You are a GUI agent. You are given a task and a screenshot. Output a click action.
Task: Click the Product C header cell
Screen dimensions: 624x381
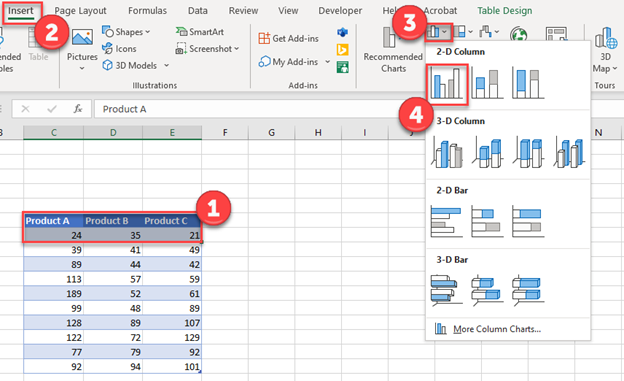(172, 221)
